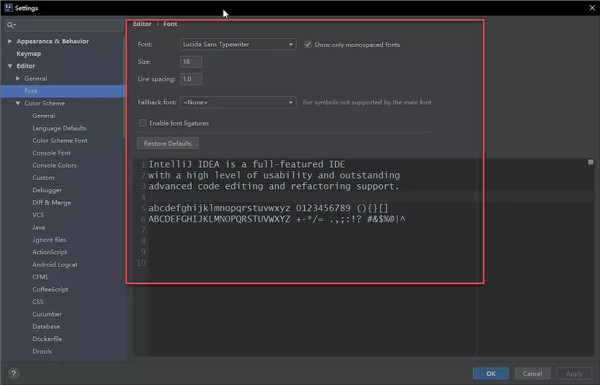The height and width of the screenshot is (385, 600).
Task: Select General under Color Scheme
Action: click(x=44, y=116)
